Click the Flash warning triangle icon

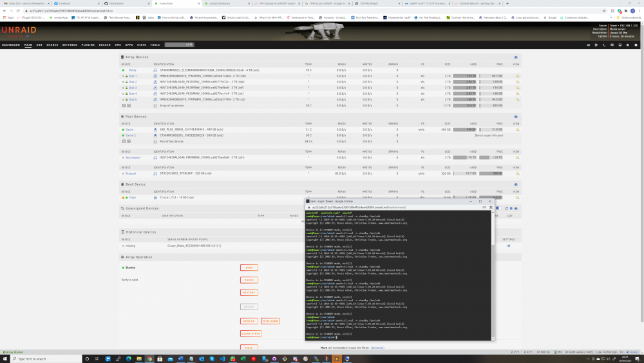[x=123, y=197]
